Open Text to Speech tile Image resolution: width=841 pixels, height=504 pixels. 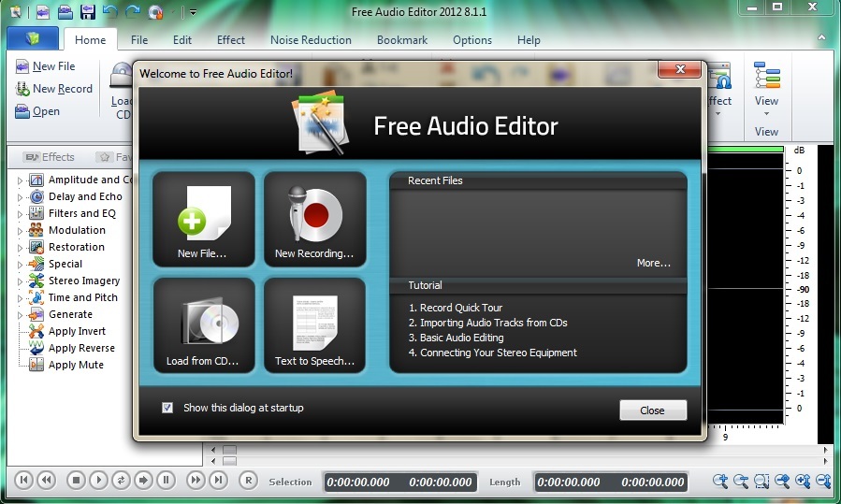tap(315, 325)
